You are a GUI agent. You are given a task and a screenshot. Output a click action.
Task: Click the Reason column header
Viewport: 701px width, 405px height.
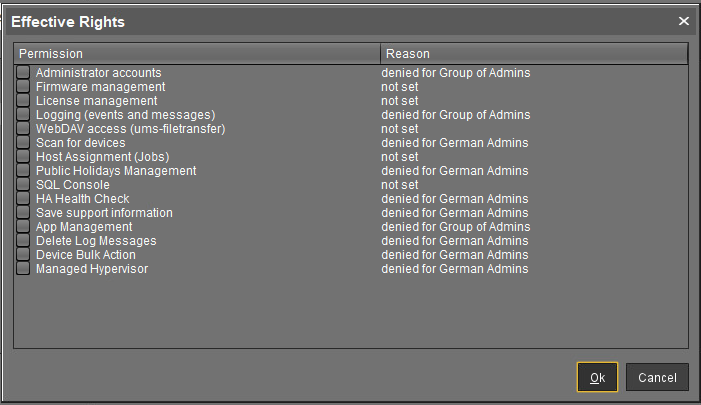(534, 53)
